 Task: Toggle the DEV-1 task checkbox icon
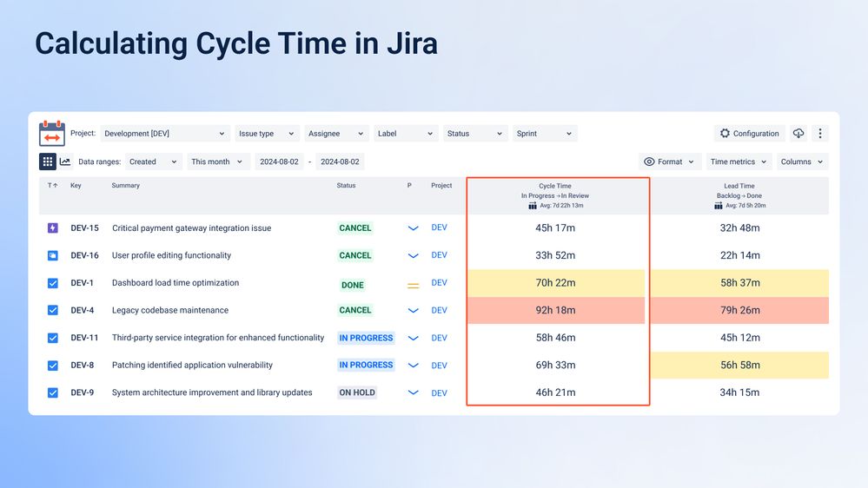pyautogui.click(x=53, y=283)
